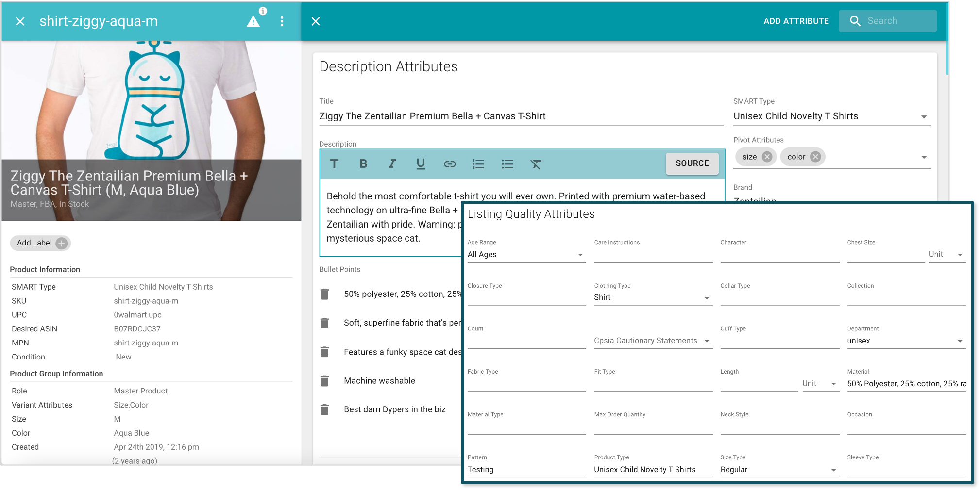Click the Fit Type input field

click(653, 384)
